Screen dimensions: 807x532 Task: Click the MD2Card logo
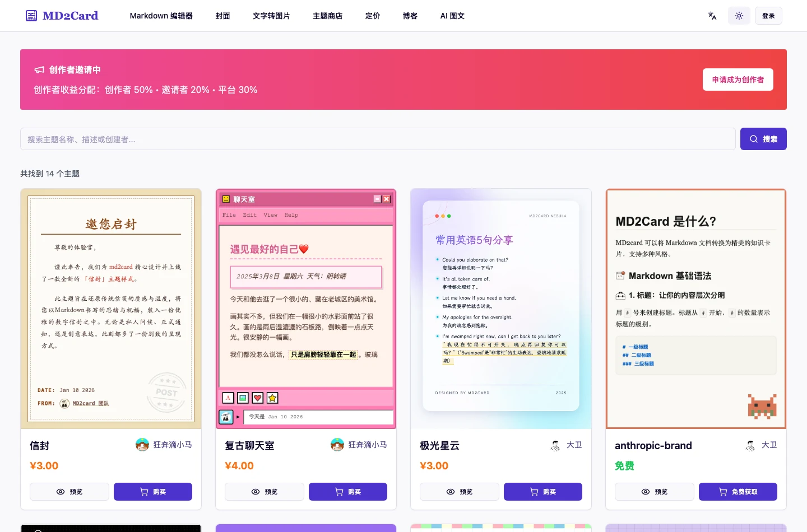coord(62,16)
